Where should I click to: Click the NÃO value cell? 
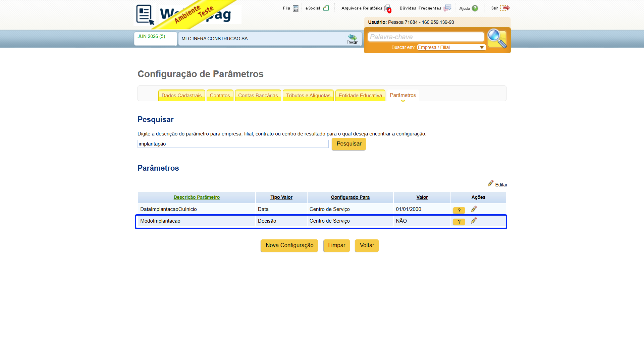[x=422, y=221]
